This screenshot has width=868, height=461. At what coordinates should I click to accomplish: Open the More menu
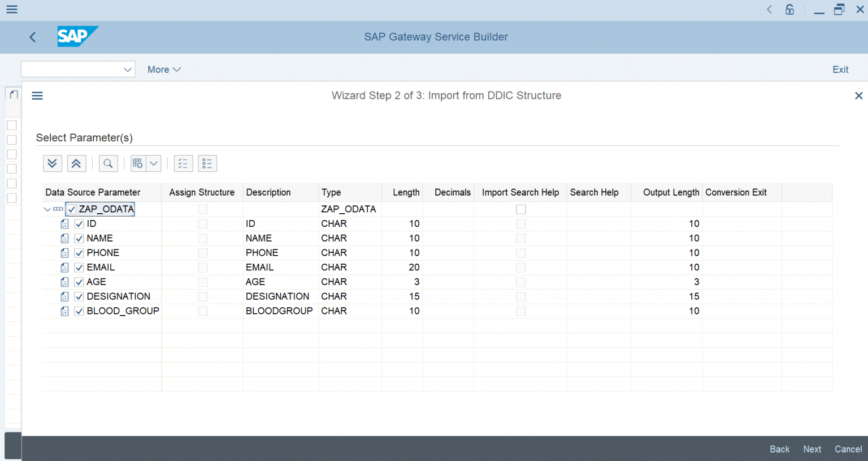163,69
